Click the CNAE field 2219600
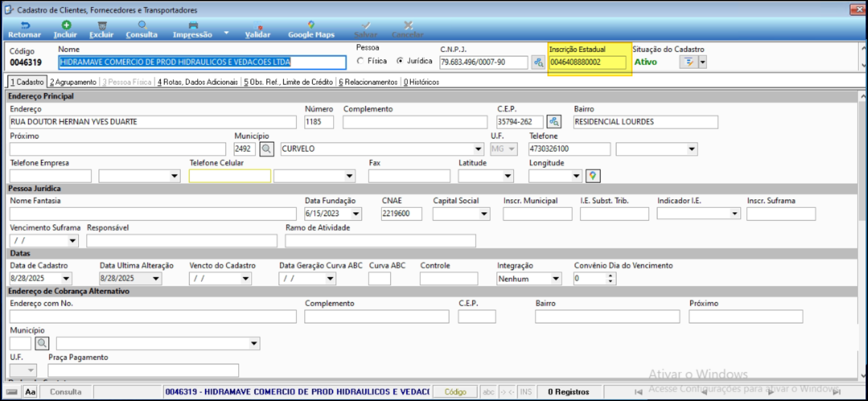 (x=401, y=214)
